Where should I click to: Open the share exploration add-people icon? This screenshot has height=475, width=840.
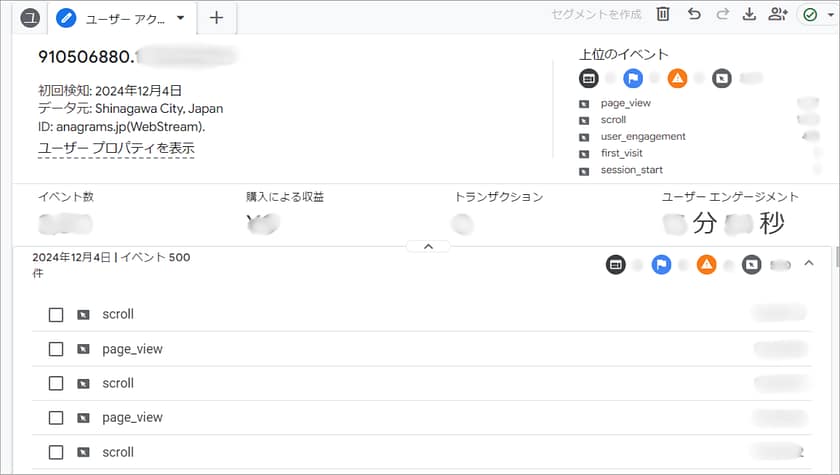pos(778,15)
